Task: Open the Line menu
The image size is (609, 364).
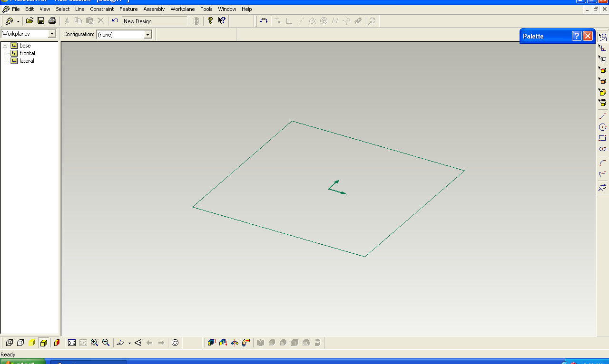Action: tap(80, 9)
